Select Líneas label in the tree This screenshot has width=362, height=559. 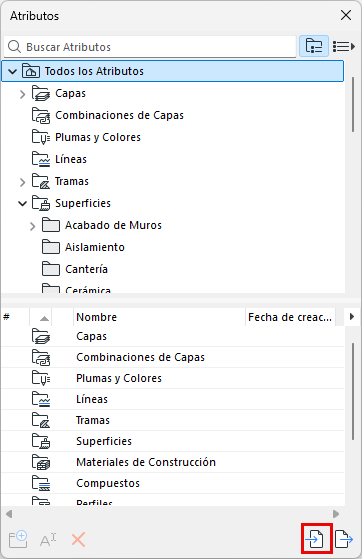(x=71, y=159)
